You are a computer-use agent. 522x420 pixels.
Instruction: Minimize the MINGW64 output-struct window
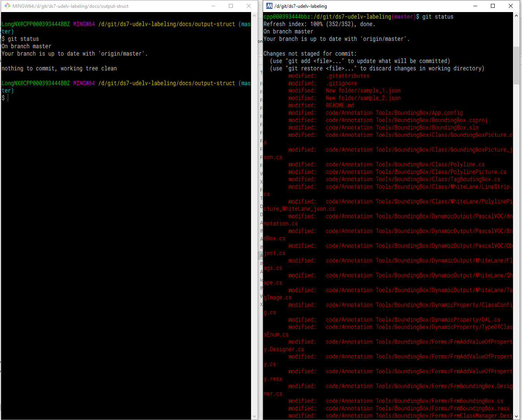[x=213, y=6]
